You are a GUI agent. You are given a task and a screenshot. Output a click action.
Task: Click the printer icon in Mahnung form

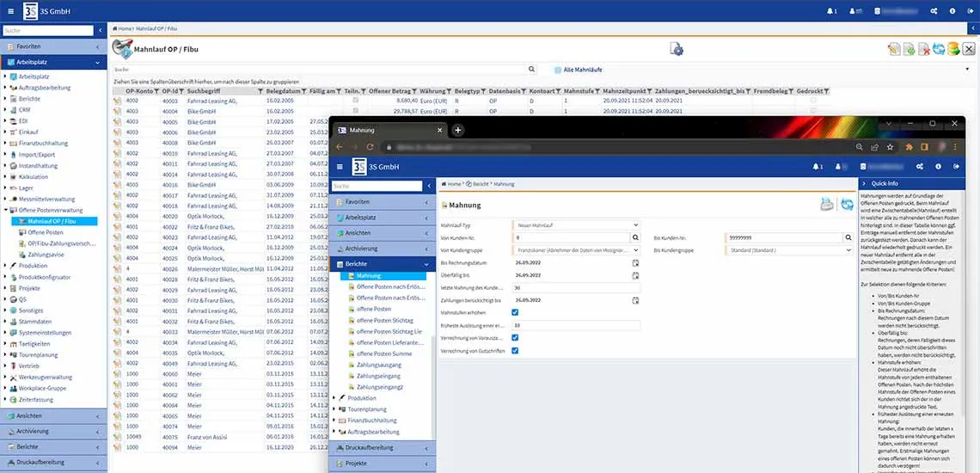827,204
